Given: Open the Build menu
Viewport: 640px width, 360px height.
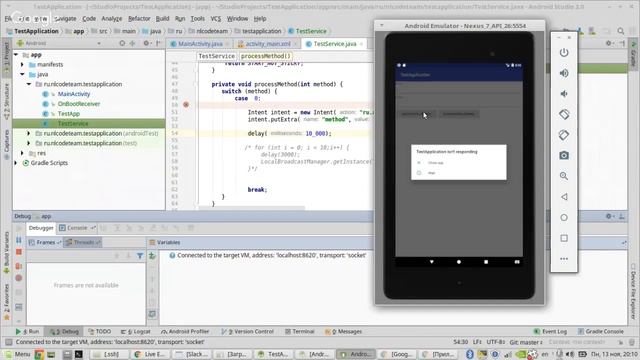Looking at the screenshot, I should pyautogui.click(x=162, y=19).
